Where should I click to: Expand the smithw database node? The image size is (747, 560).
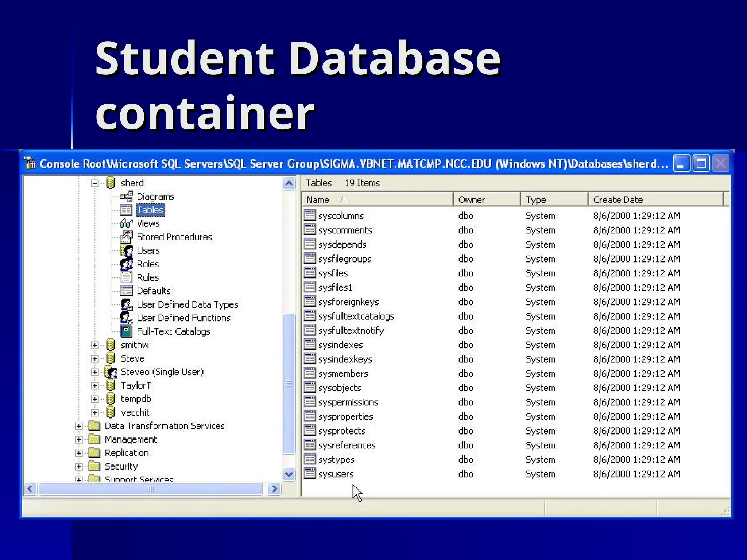(95, 345)
